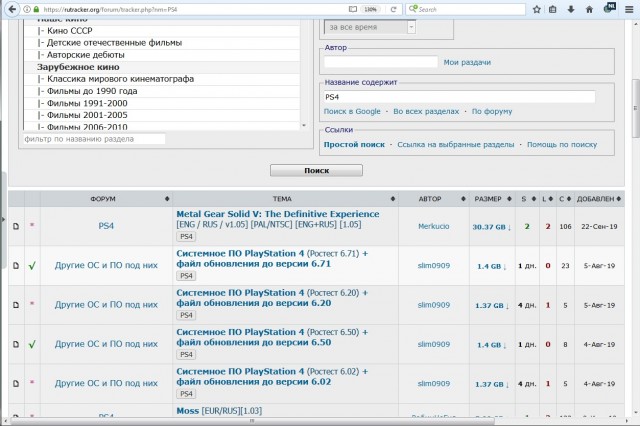The height and width of the screenshot is (426, 640).
Task: Click 'По форуму' link
Action: tap(492, 111)
